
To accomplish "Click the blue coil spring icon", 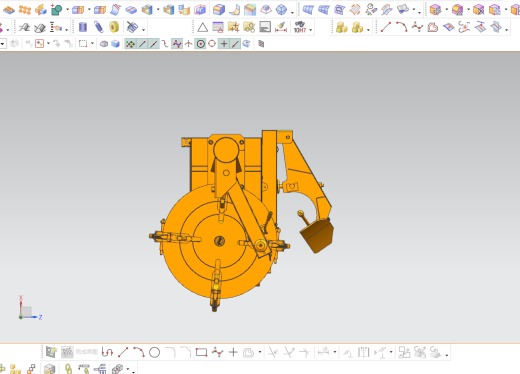I will tap(99, 27).
